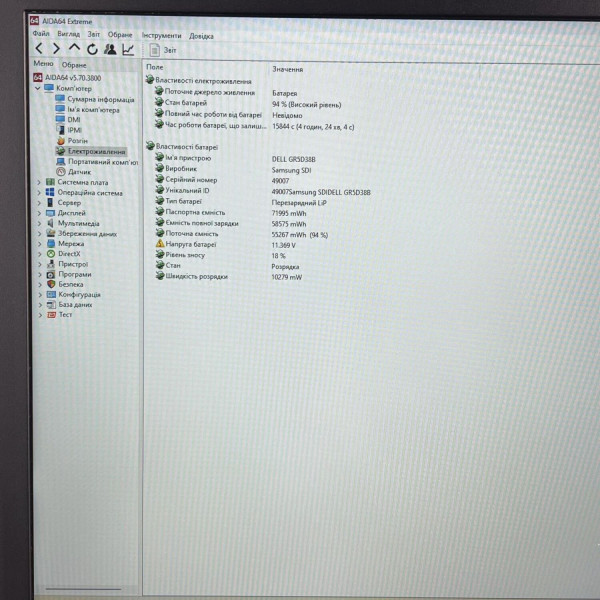Screen dimensions: 600x600
Task: Switch to the Меню tab
Action: point(43,64)
